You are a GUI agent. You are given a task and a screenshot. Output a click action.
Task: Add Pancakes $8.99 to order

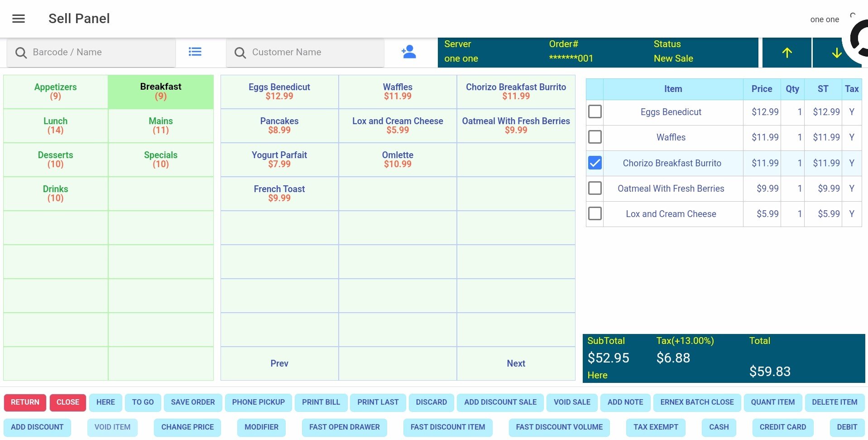(279, 126)
